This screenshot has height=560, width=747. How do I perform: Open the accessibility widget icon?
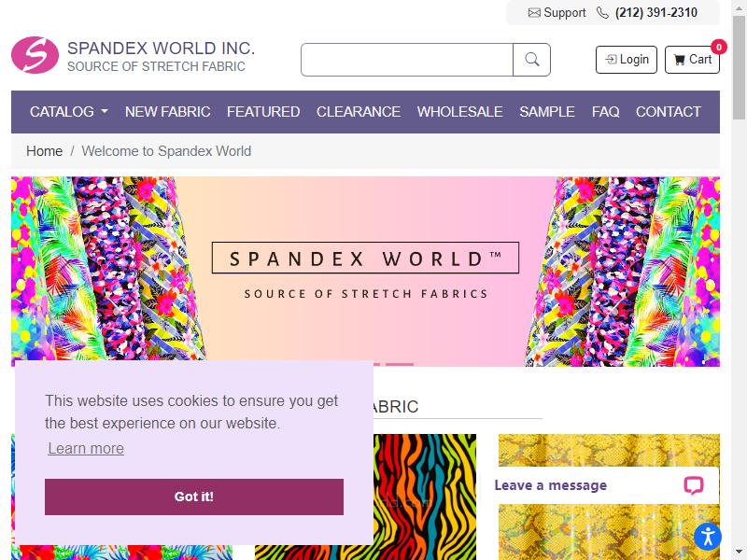[x=708, y=536]
